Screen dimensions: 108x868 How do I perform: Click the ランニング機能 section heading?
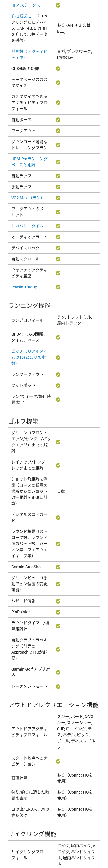(x=29, y=306)
